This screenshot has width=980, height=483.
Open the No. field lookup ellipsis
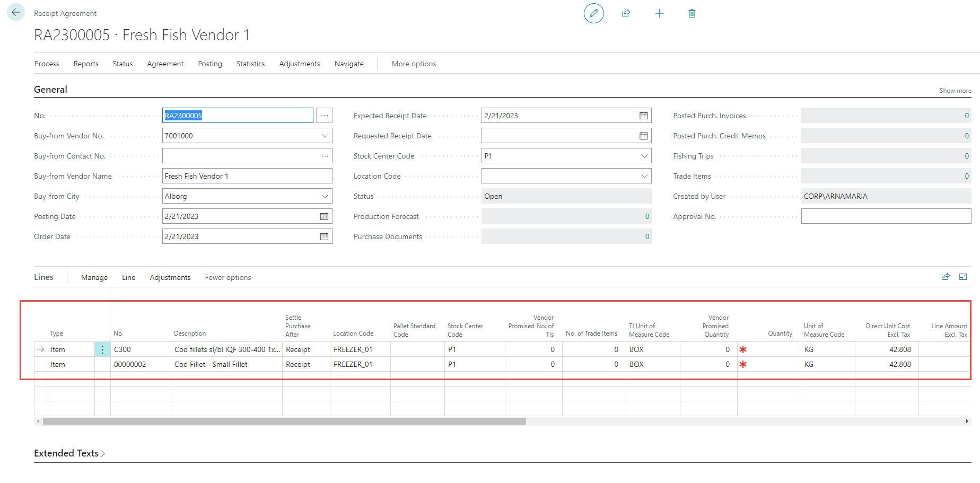[x=324, y=116]
